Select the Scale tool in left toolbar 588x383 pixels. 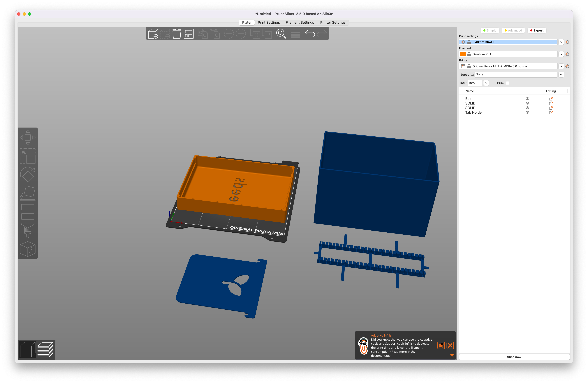(x=28, y=156)
